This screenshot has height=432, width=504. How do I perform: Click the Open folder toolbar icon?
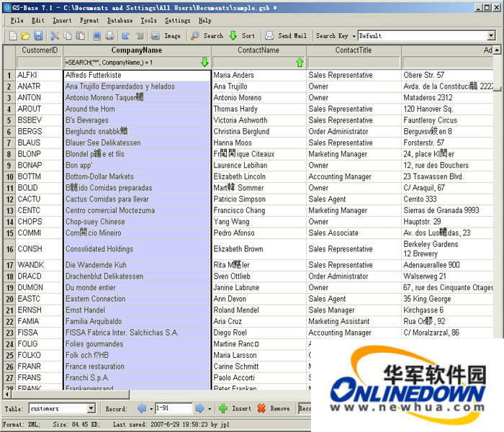(25, 36)
